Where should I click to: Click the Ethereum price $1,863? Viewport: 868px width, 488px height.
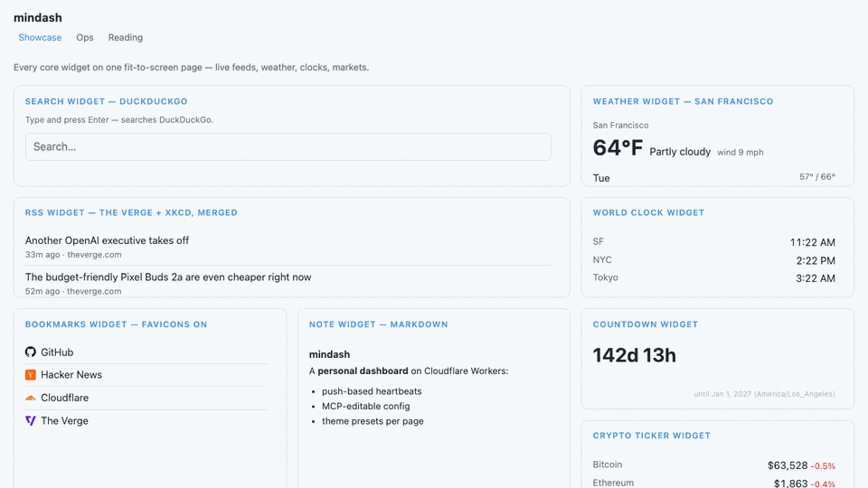(790, 484)
